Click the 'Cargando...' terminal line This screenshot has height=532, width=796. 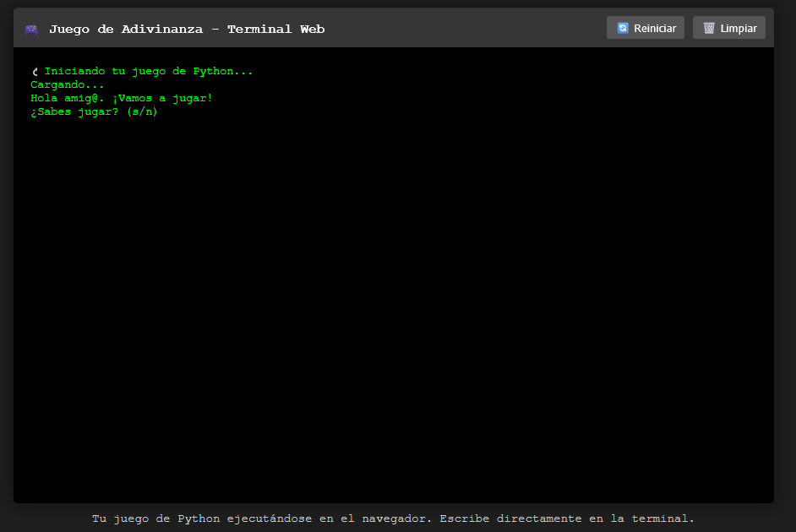coord(68,84)
